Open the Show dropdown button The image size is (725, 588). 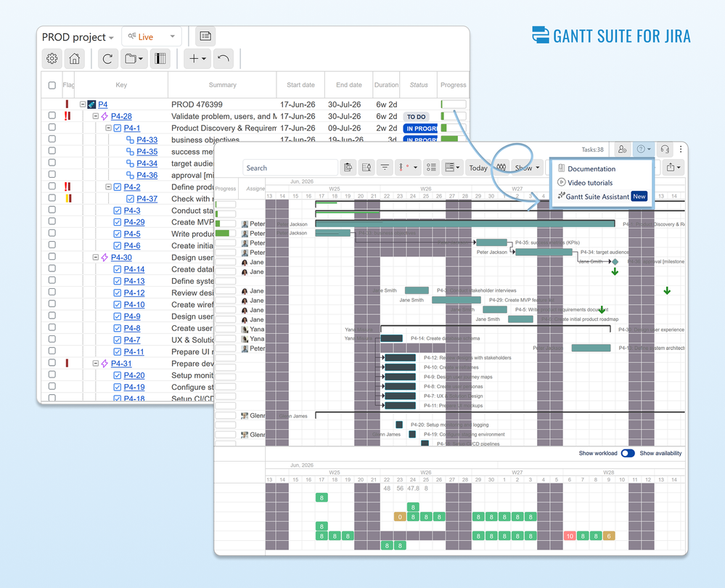[527, 168]
